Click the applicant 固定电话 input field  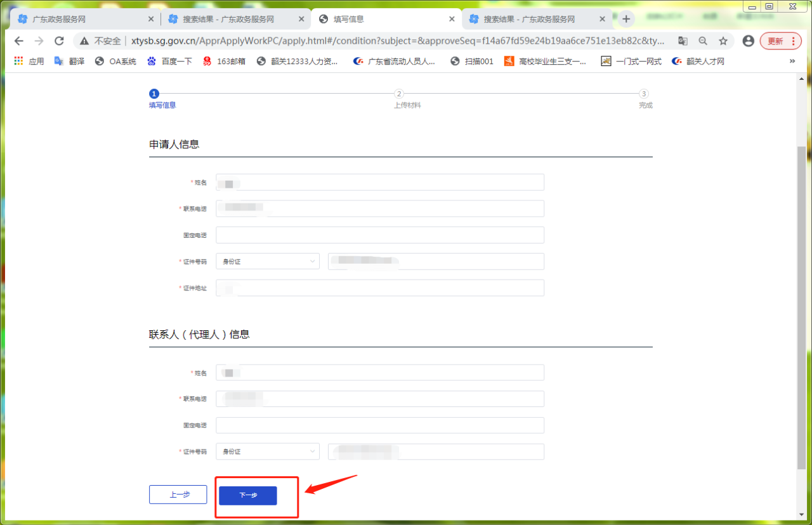coord(379,235)
